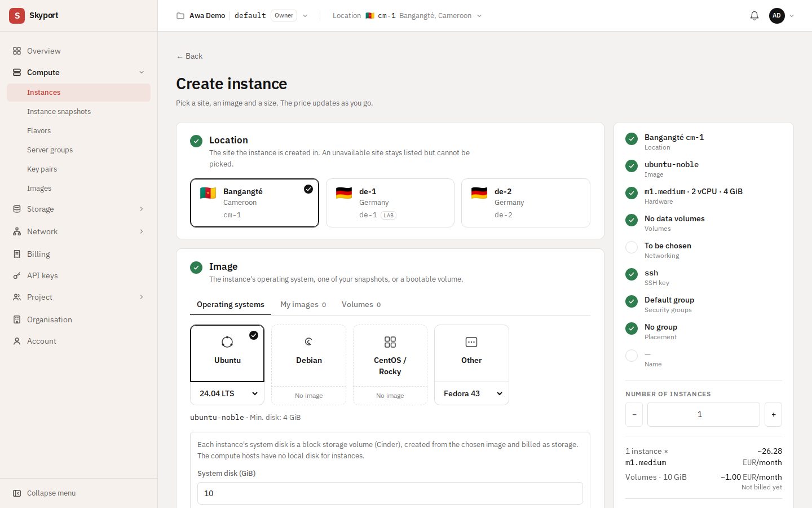Open Instances in the sidebar
This screenshot has width=812, height=508.
pos(79,93)
